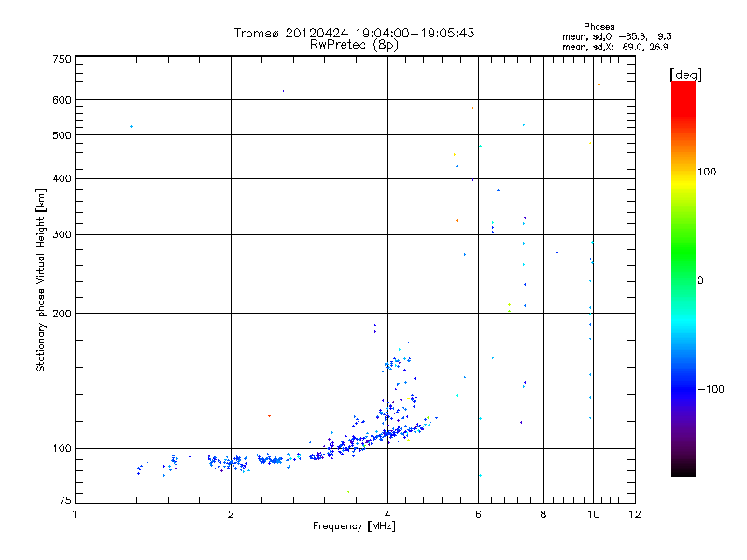The height and width of the screenshot is (560, 747).
Task: Click the y-axis tick label 200
Action: [x=62, y=314]
